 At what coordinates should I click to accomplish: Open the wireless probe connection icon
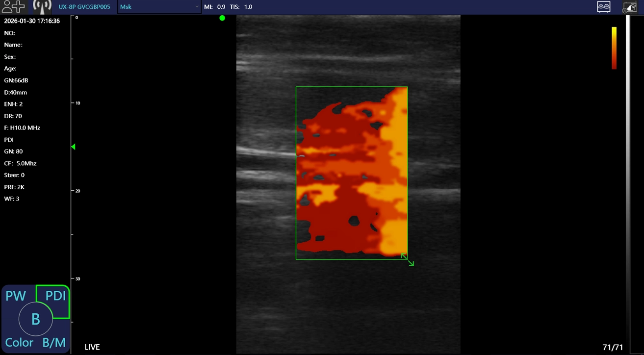[42, 7]
